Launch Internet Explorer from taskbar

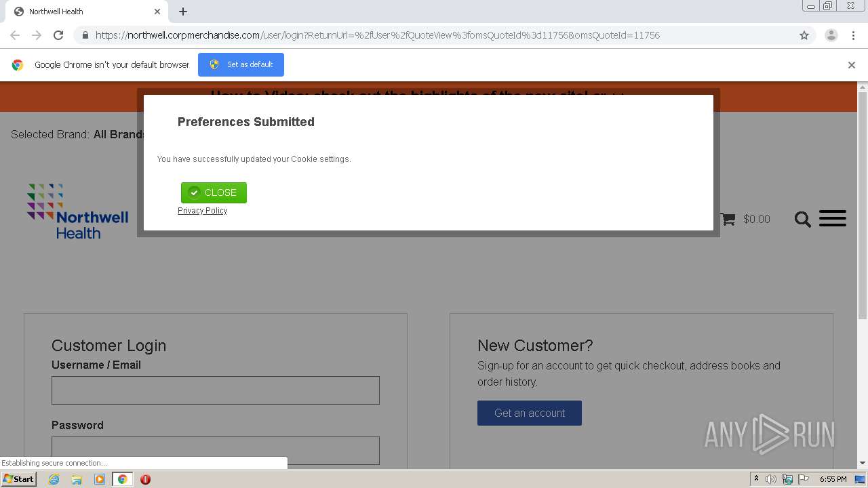(x=54, y=479)
